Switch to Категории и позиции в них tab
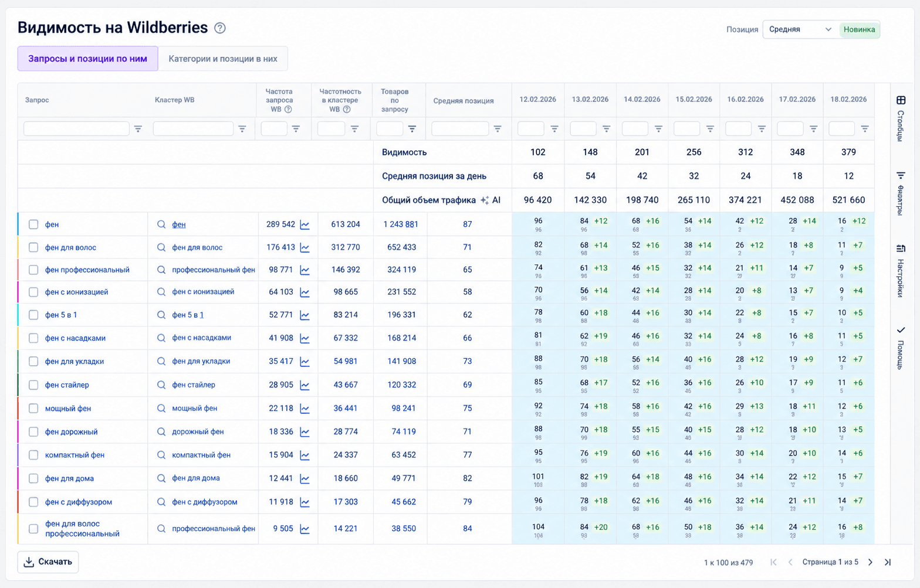Image resolution: width=920 pixels, height=588 pixels. click(x=223, y=59)
